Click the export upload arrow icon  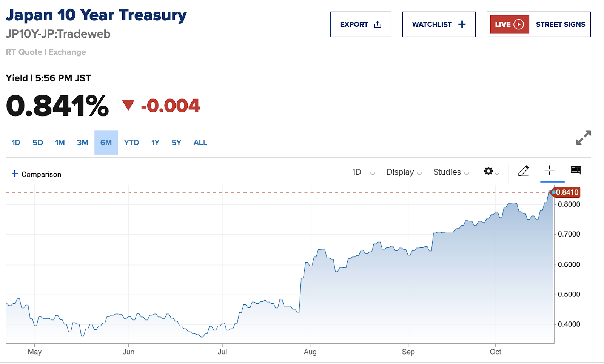tap(378, 25)
